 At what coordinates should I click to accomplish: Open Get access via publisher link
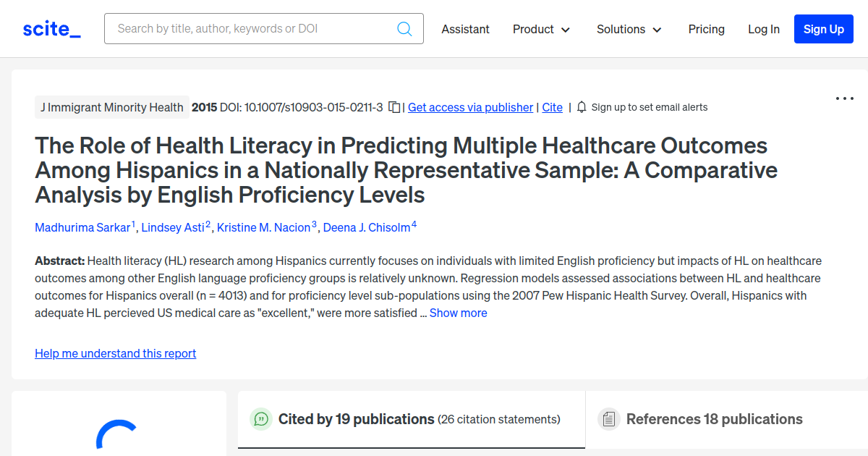coord(470,107)
